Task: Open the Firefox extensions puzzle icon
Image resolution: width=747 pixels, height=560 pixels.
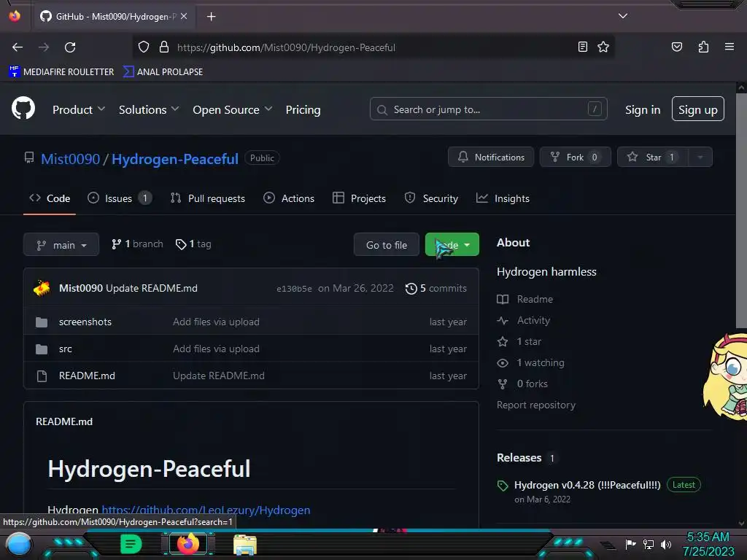Action: point(703,47)
